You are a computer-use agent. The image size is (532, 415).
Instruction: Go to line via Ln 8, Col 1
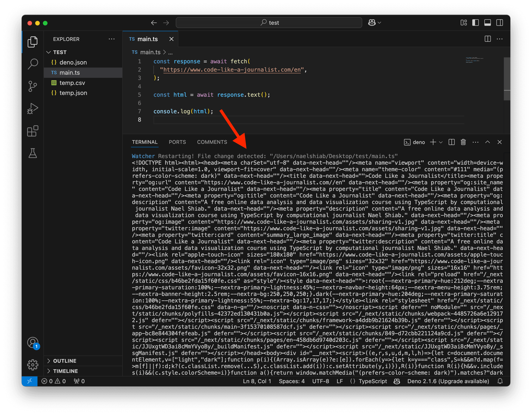tap(257, 381)
